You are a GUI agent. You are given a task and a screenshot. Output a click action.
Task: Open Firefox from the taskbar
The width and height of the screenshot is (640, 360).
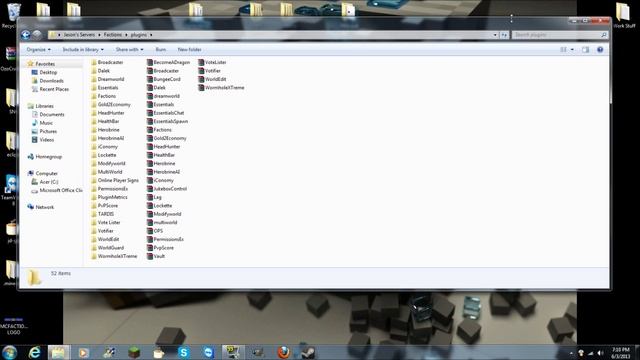coord(284,352)
